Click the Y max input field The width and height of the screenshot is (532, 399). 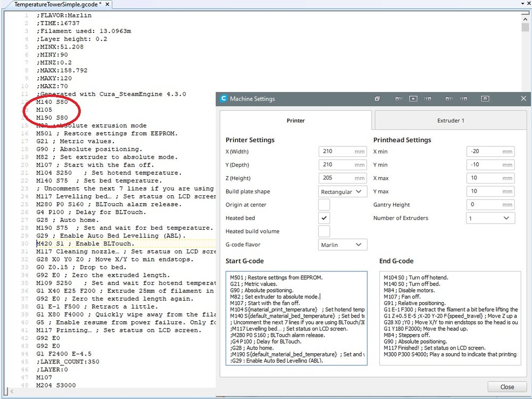[491, 191]
